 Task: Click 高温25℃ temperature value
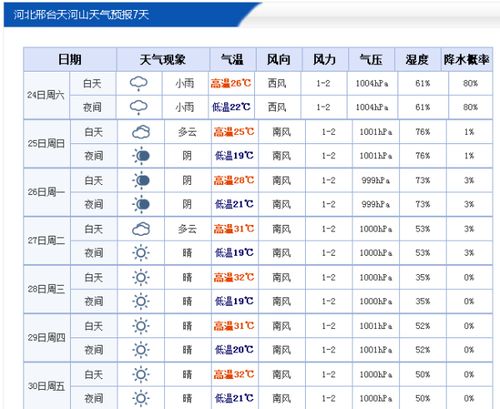(234, 132)
